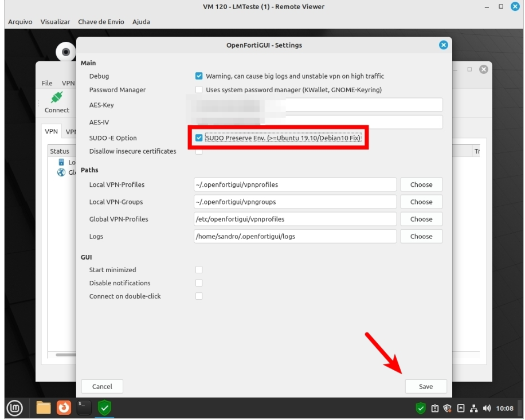Open Firefox from the taskbar
The width and height of the screenshot is (525, 420).
tap(64, 408)
